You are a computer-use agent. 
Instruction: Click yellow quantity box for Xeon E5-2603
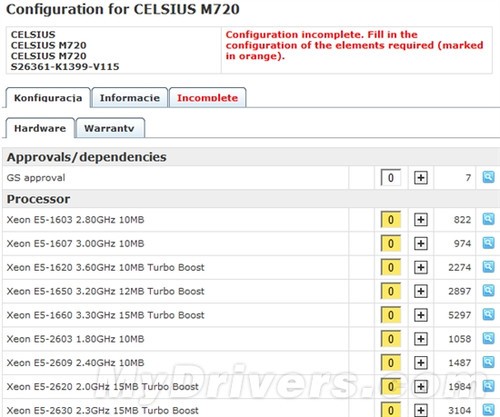tap(391, 339)
